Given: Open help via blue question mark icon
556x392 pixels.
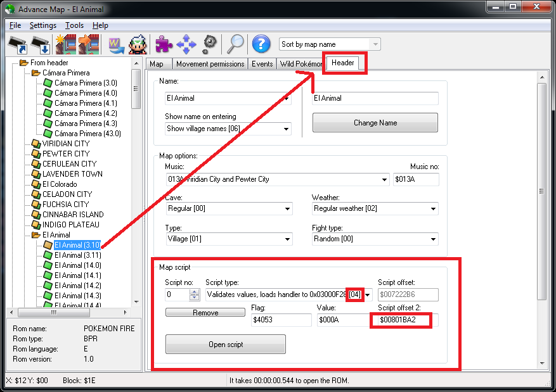Looking at the screenshot, I should [x=261, y=44].
